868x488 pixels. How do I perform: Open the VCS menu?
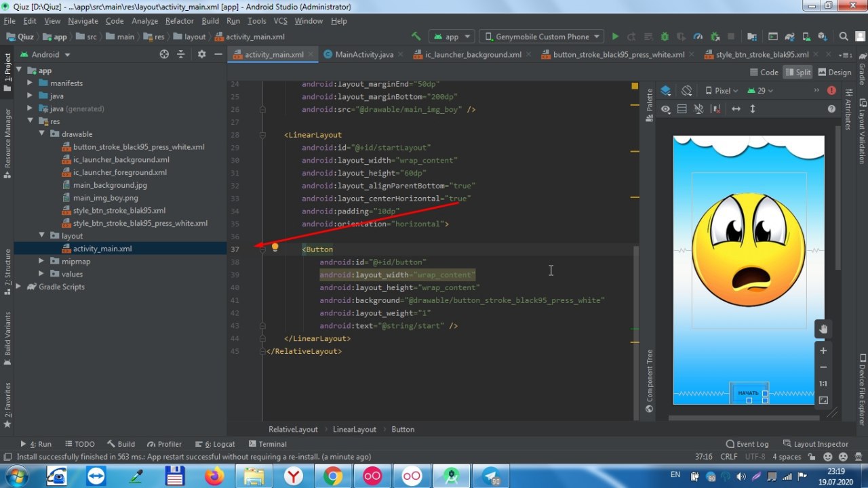coord(280,21)
